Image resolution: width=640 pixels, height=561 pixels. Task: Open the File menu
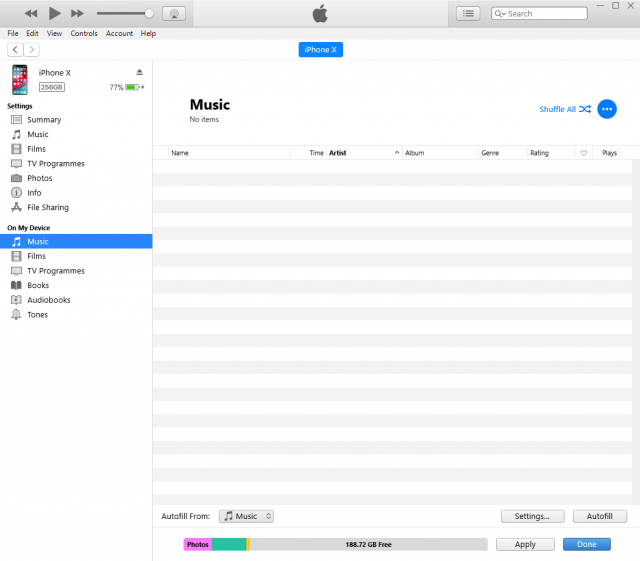13,33
